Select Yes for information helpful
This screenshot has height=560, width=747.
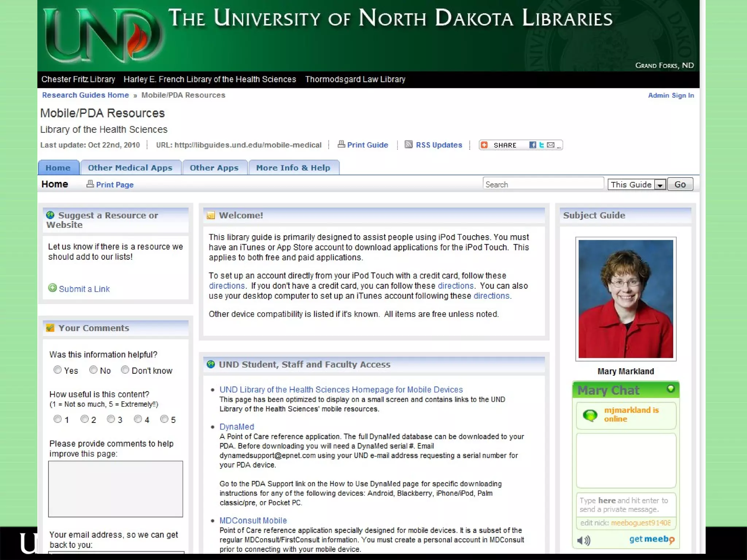58,370
